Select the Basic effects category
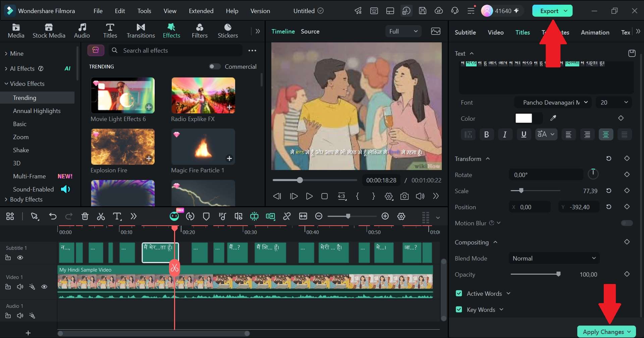644x338 pixels. [x=20, y=124]
